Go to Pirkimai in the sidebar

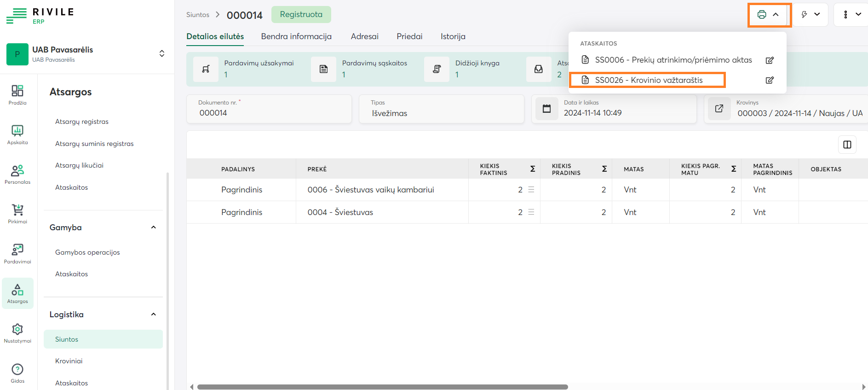17,214
